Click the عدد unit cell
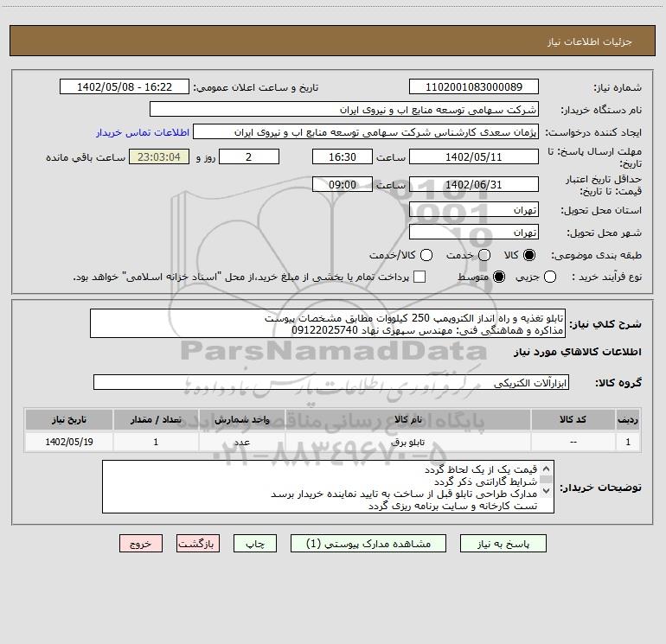 coord(241,442)
